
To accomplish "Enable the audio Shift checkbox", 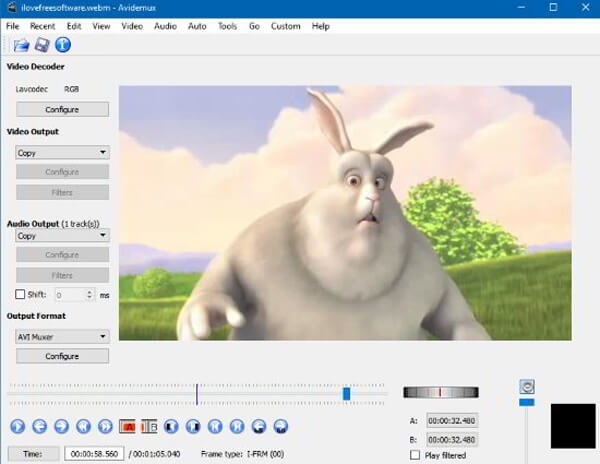I will (20, 294).
